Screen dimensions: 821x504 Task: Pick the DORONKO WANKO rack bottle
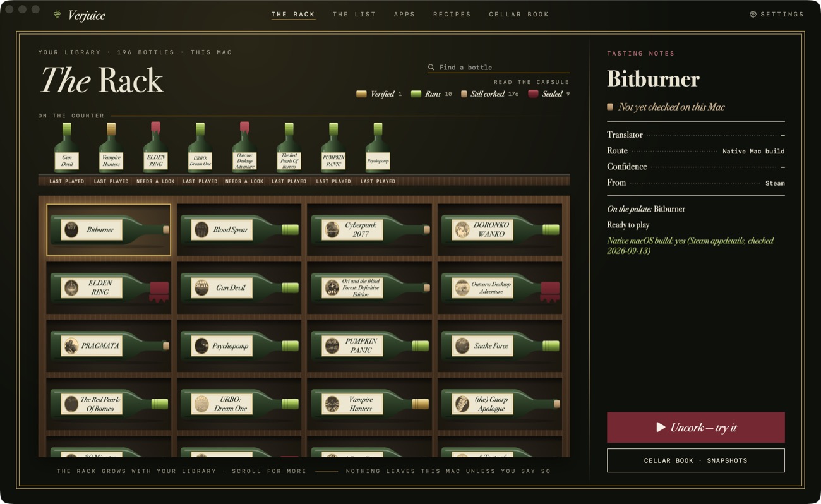click(x=500, y=230)
